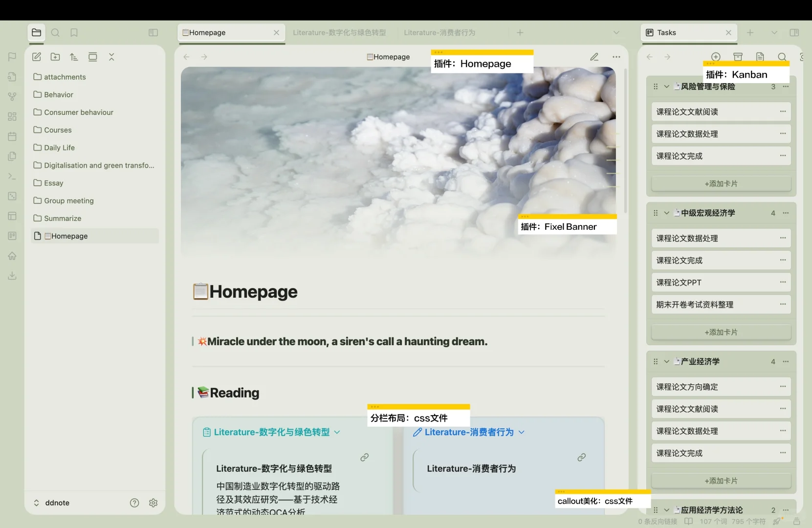This screenshot has width=812, height=528.
Task: Expand the Group meeting folder
Action: (95, 200)
